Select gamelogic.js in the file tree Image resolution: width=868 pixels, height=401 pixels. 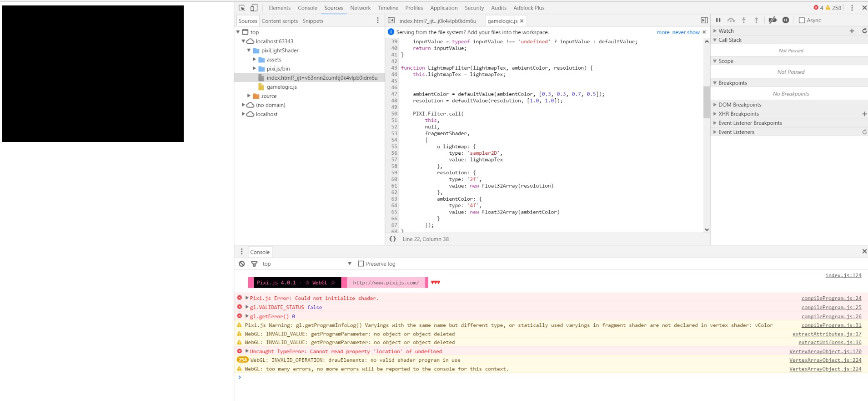coord(281,87)
